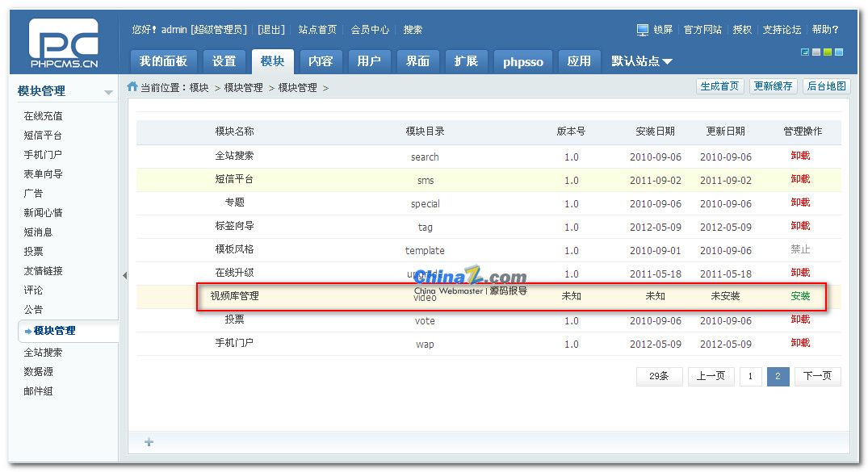
Task: Click 卸载 for the search module
Action: pyautogui.click(x=800, y=156)
